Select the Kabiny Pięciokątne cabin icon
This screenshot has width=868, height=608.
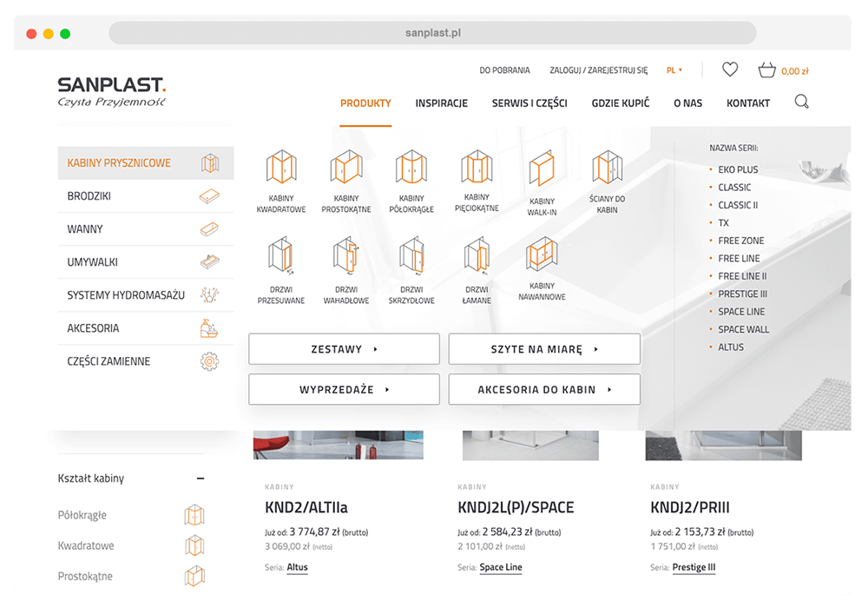[477, 167]
